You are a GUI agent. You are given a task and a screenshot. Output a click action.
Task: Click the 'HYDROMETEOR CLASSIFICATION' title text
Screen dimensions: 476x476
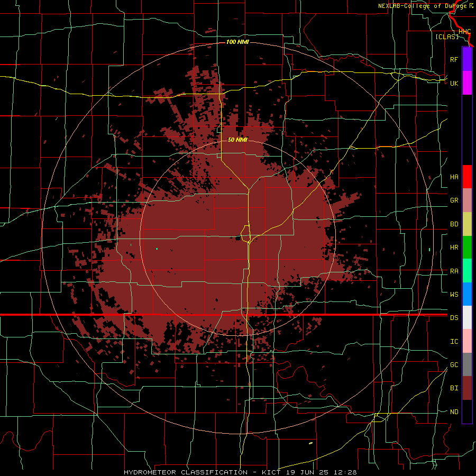tap(186, 472)
